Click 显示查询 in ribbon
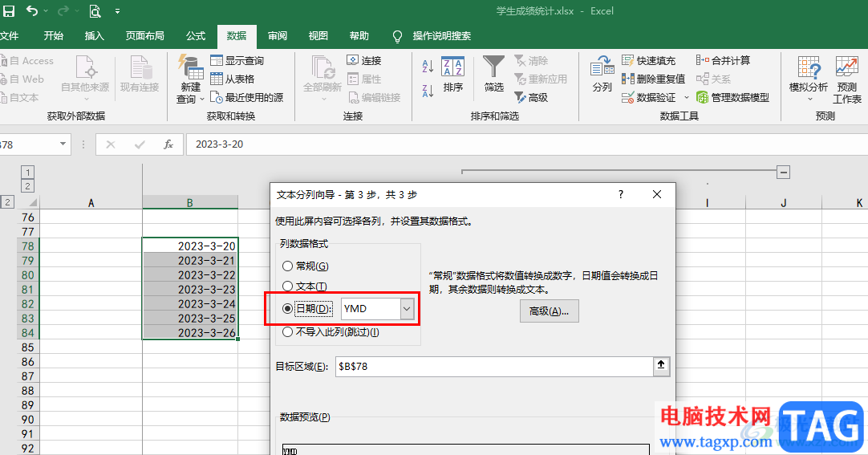Viewport: 868px width, 455px height. click(x=237, y=60)
